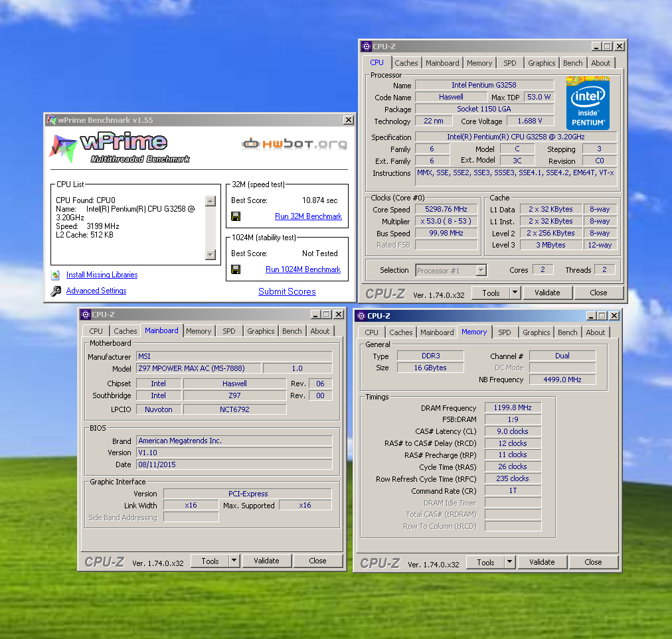The width and height of the screenshot is (672, 639).
Task: Maximize the Memory CPU-Z window
Action: point(602,316)
